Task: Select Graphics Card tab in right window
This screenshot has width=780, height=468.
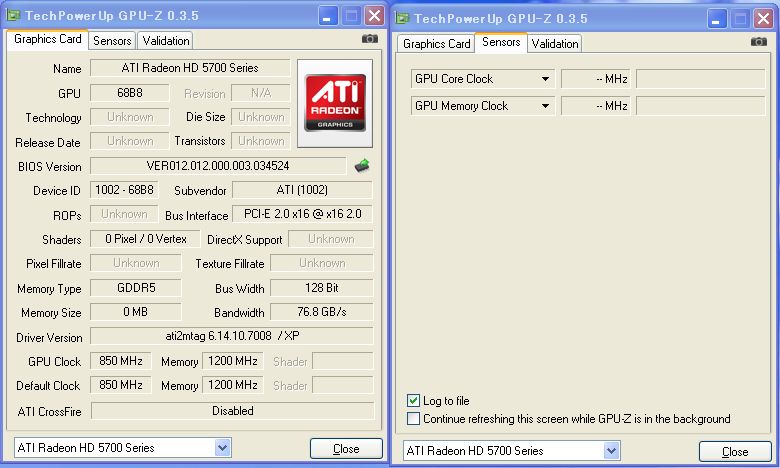Action: pyautogui.click(x=437, y=44)
